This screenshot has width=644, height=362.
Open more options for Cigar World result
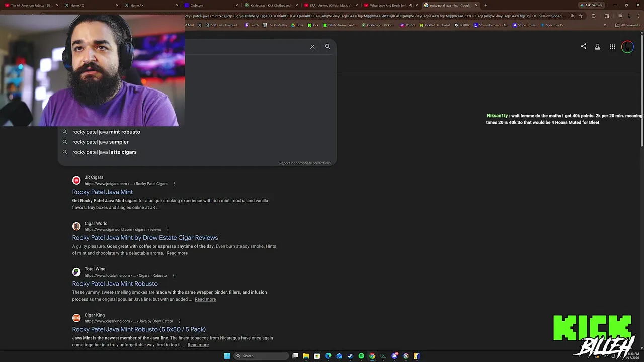[x=168, y=229]
